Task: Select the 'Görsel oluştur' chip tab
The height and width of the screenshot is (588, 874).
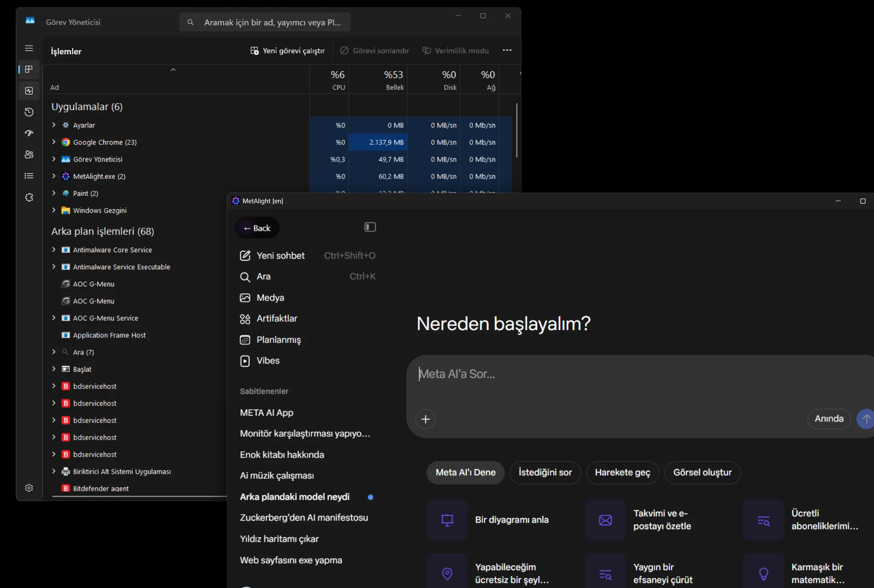Action: coord(703,473)
